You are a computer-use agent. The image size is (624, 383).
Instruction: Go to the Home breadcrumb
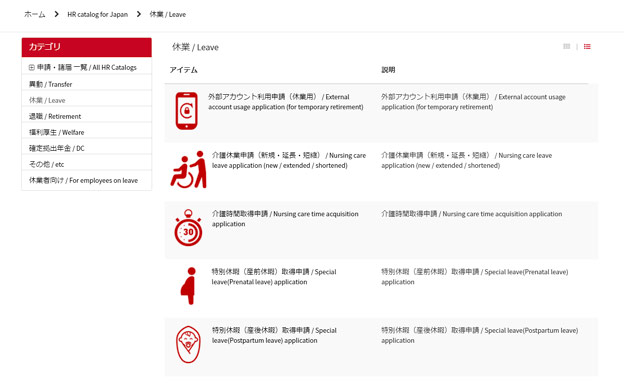[35, 14]
